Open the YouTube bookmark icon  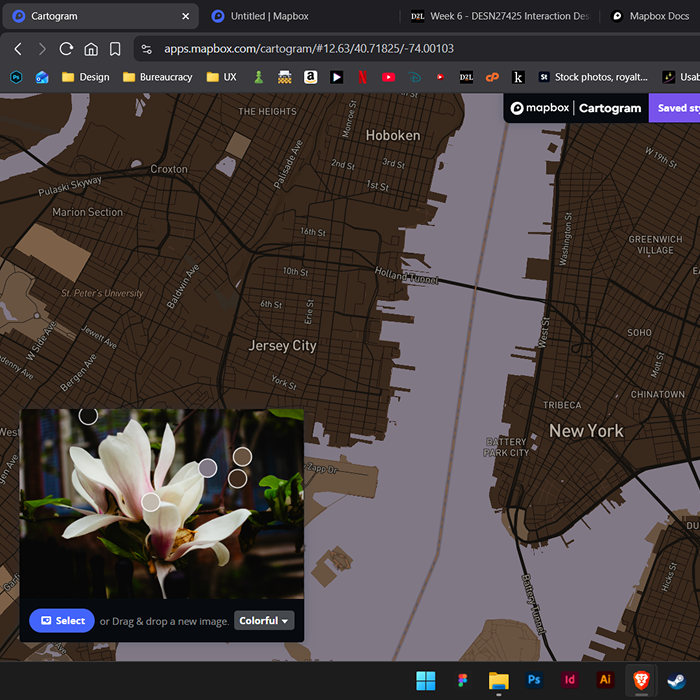[388, 77]
